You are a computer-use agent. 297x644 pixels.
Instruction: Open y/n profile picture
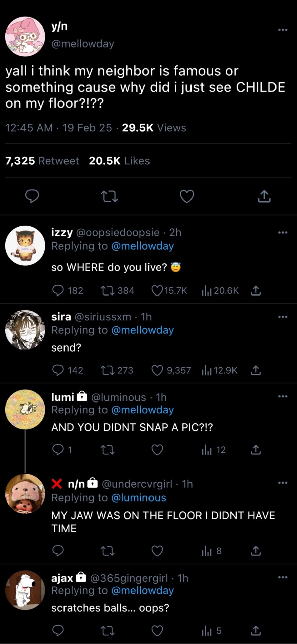pyautogui.click(x=25, y=37)
